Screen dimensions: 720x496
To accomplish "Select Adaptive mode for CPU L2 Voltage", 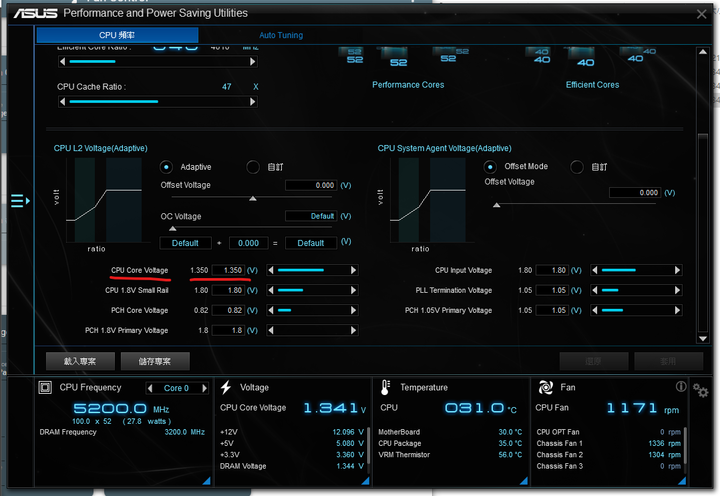I will click(166, 167).
